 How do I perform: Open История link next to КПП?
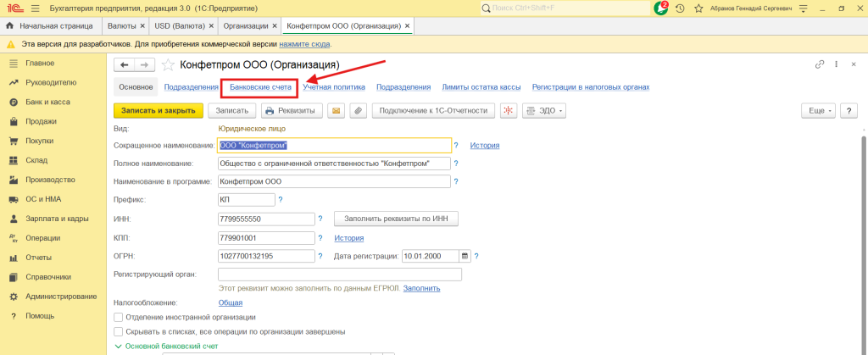(348, 238)
